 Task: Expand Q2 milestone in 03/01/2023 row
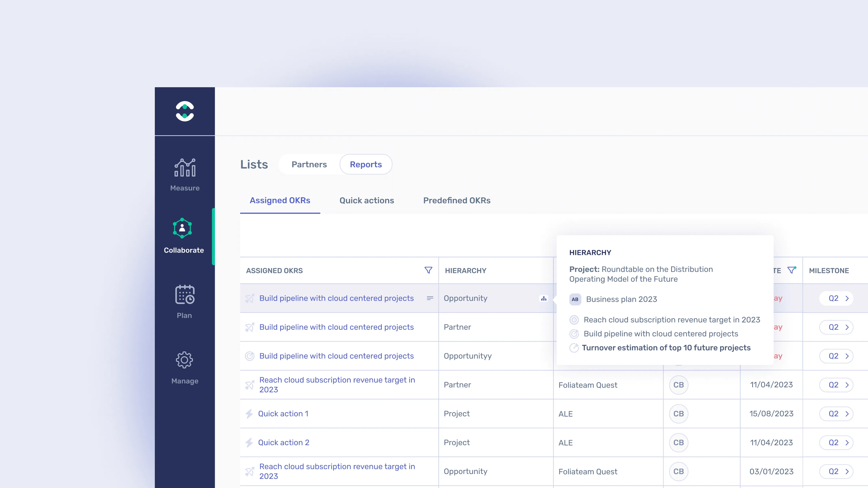pos(836,472)
